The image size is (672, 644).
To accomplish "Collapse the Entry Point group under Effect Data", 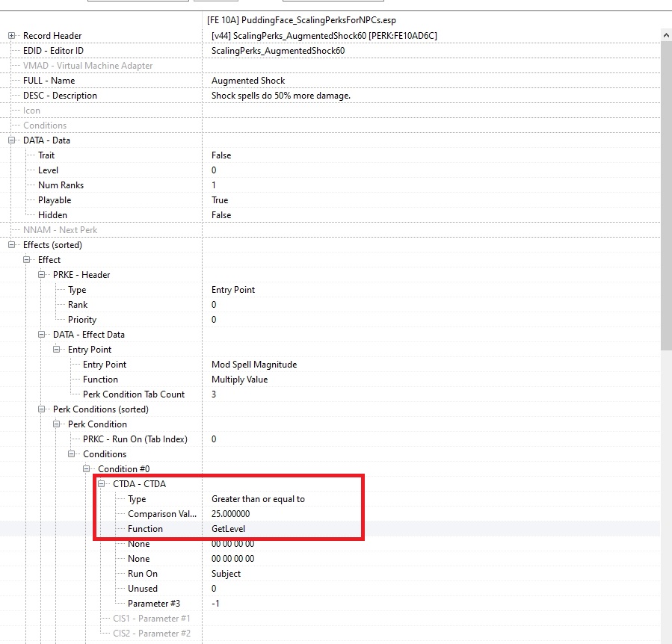I will point(57,349).
